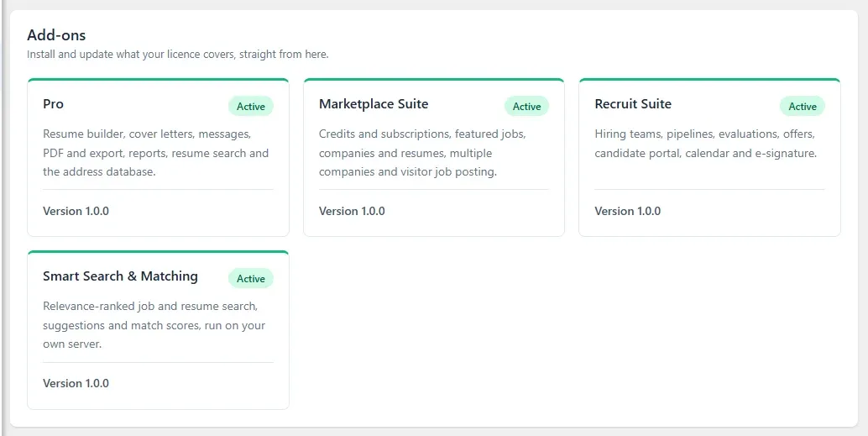Screen dimensions: 868x436
Task: Click Version 1.0.0 in Smart Search card
Action: pos(76,383)
